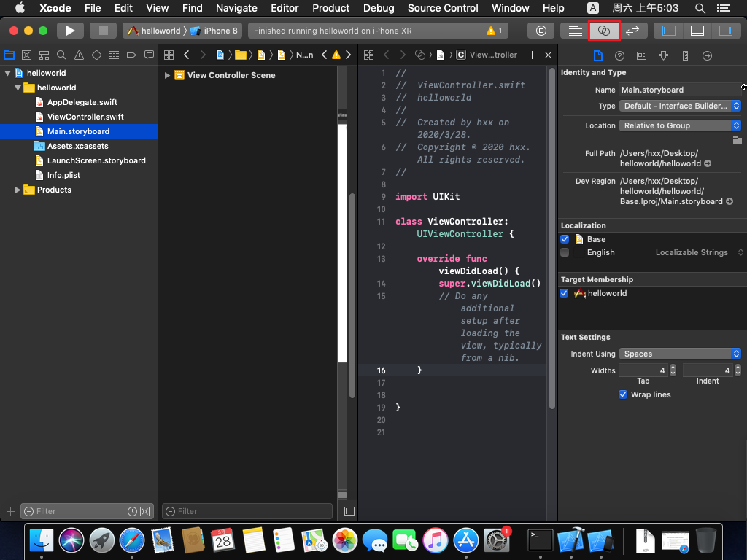
Task: Choose the iPhone 8 run destination
Action: pos(214,31)
